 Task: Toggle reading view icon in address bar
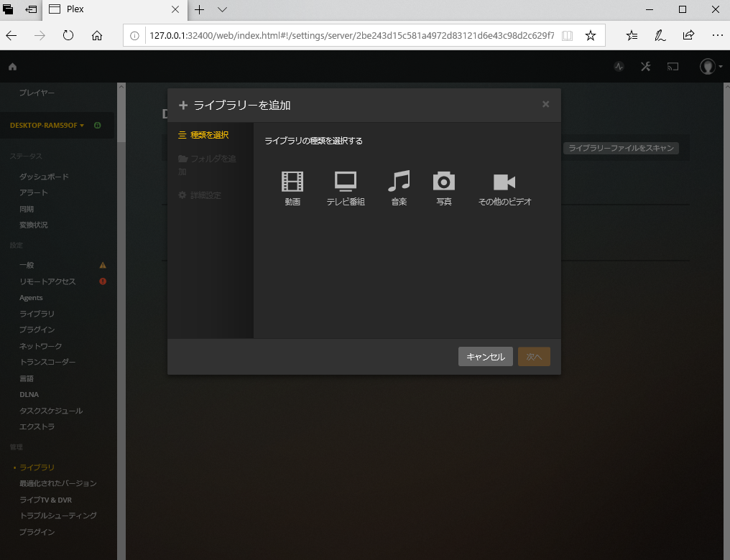point(567,35)
